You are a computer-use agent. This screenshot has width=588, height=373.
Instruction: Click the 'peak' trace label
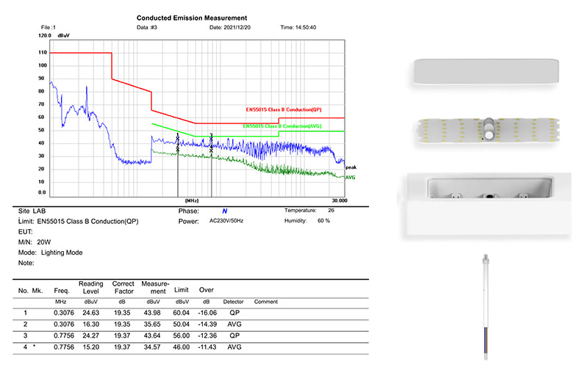(x=351, y=167)
